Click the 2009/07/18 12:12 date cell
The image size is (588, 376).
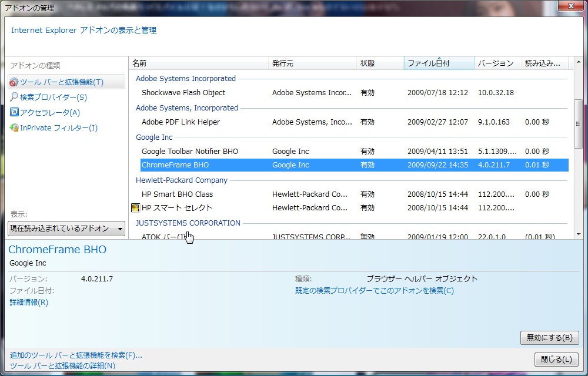click(437, 92)
